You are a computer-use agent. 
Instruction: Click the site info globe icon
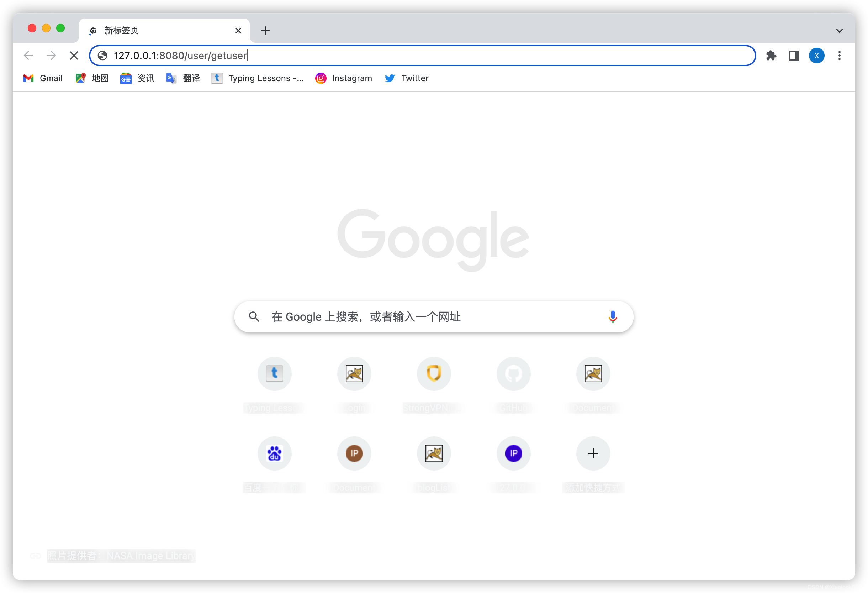(102, 56)
